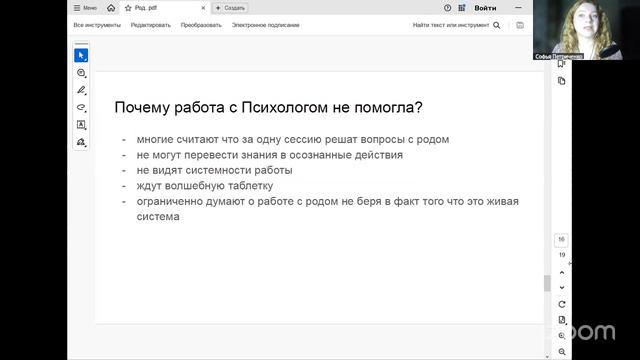Image resolution: width=640 pixels, height=360 pixels.
Task: Click the zoom out magnifier icon
Action: [x=562, y=351]
